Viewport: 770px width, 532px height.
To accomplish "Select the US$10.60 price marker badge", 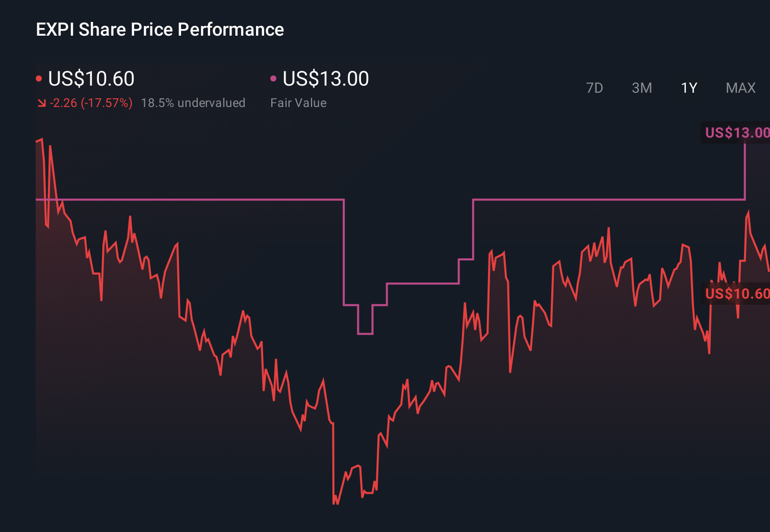I will (x=736, y=294).
